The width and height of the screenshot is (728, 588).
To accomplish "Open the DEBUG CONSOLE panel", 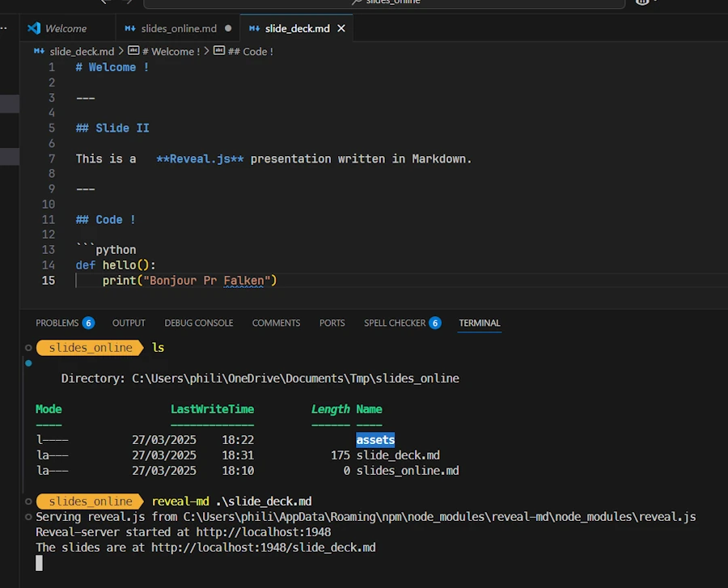I will [199, 323].
